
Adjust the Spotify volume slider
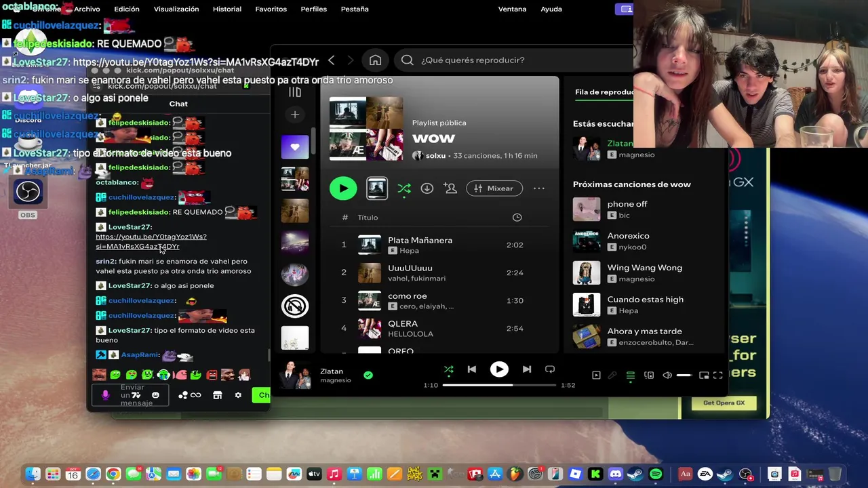(x=684, y=375)
